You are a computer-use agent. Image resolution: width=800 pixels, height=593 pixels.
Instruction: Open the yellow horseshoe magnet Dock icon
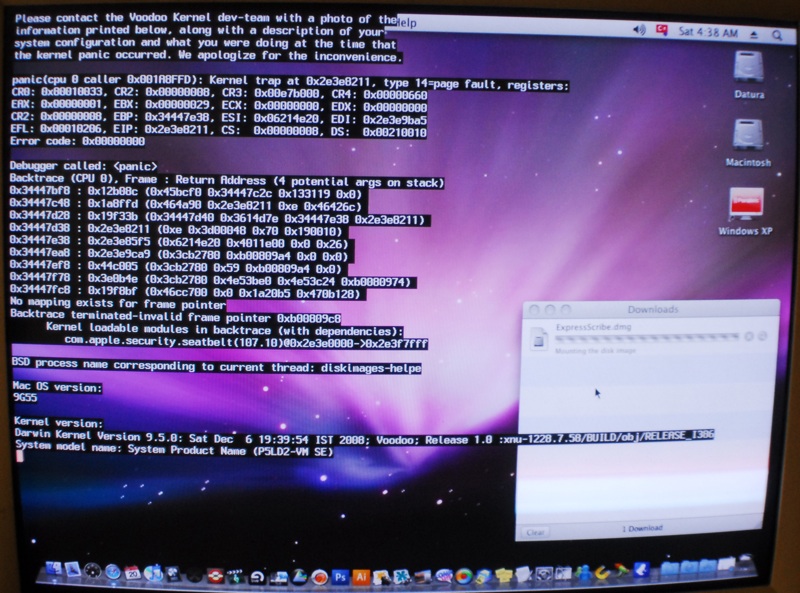[x=602, y=573]
